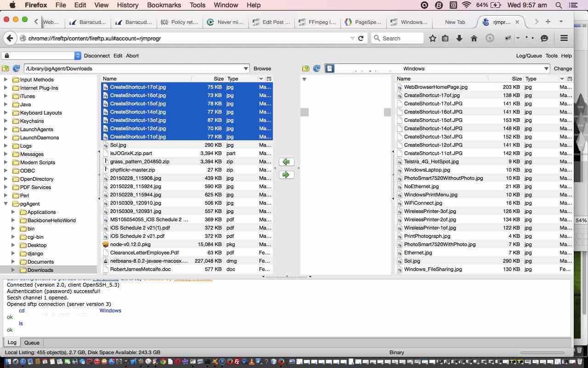Open Firefox downloads arrow icon
The width and height of the screenshot is (588, 368).
tap(459, 38)
